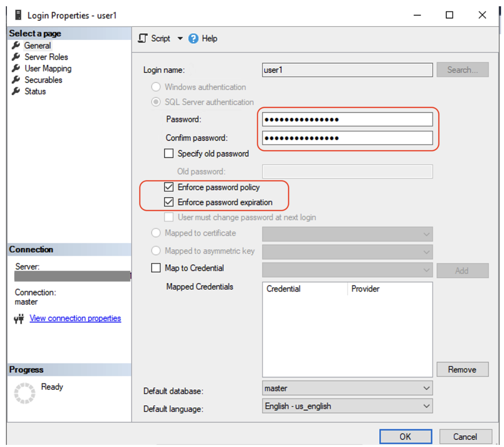The width and height of the screenshot is (504, 447).
Task: Uncheck Enforce password policy checkbox
Action: coord(169,187)
